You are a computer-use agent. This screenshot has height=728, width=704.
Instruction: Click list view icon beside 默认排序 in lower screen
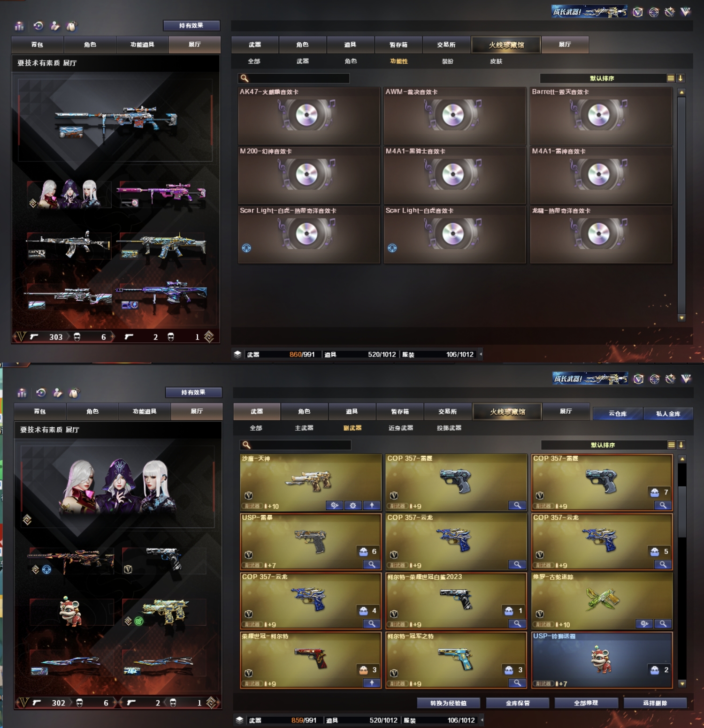click(x=672, y=445)
